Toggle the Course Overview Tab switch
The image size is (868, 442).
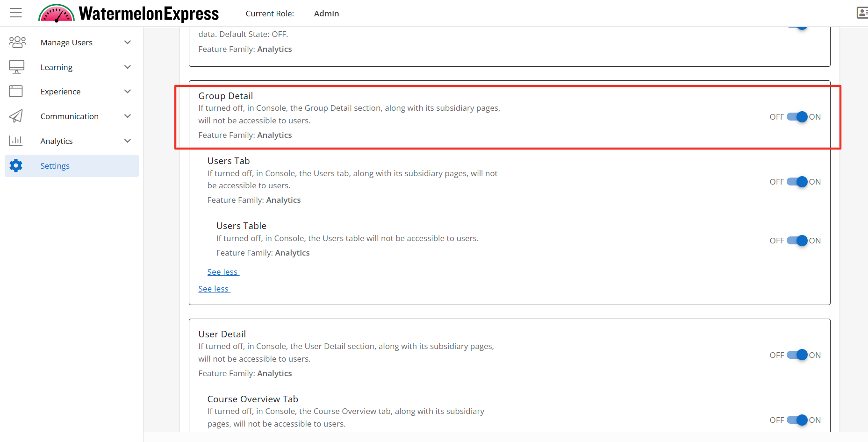(796, 420)
